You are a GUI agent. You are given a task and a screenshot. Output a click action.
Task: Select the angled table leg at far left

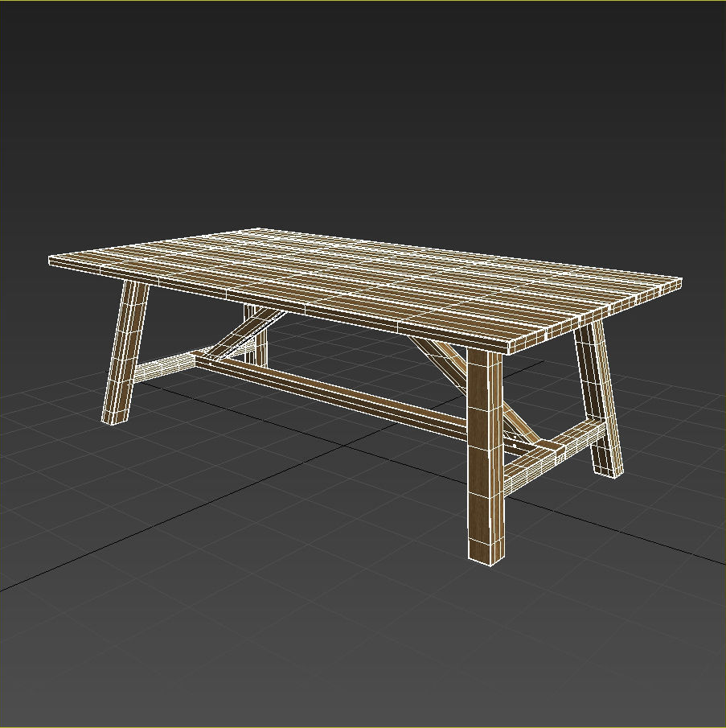(x=125, y=352)
